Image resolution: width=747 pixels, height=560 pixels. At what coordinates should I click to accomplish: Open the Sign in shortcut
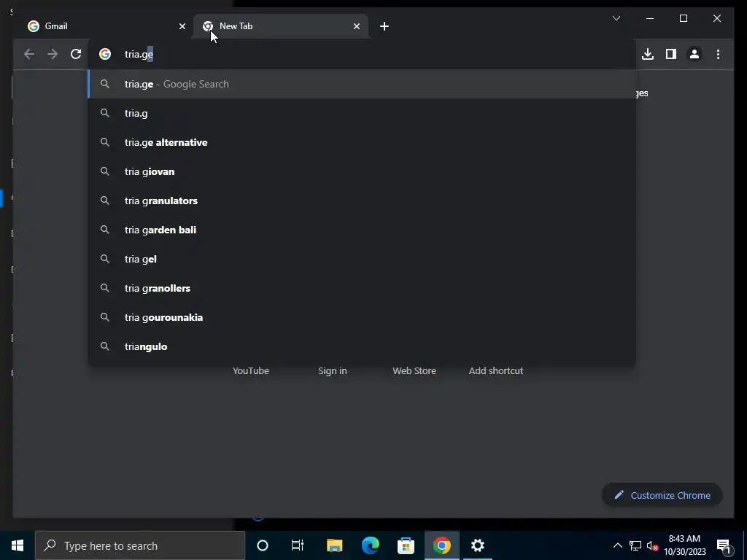tap(333, 370)
